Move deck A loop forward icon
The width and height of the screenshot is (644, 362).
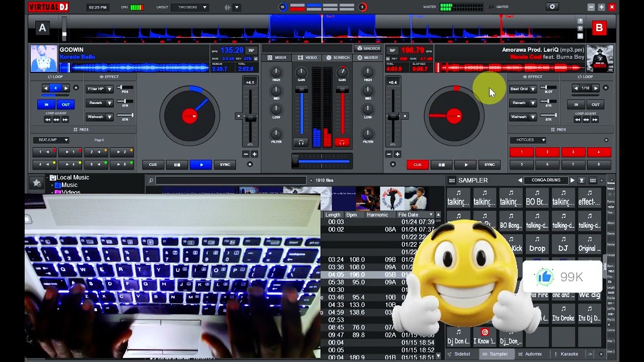tap(65, 120)
